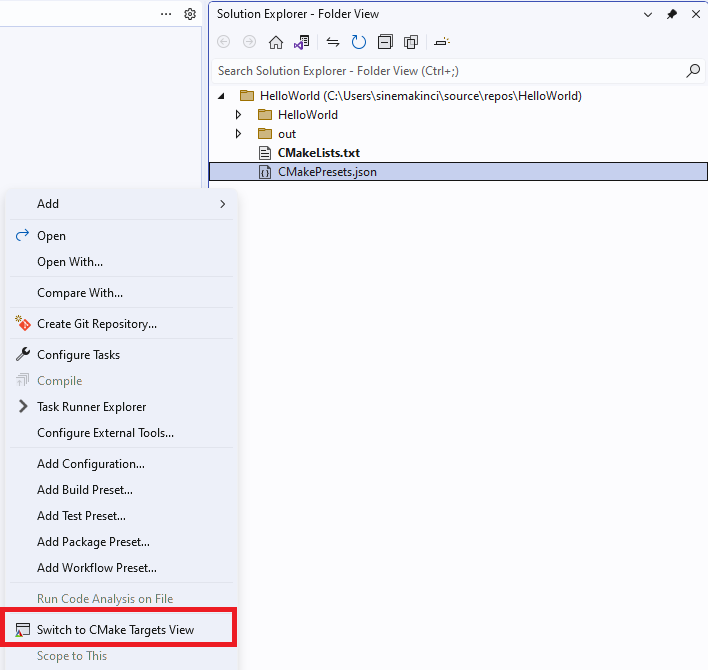708x670 pixels.
Task: Click Add Workflow Preset... menu entry
Action: [121, 568]
